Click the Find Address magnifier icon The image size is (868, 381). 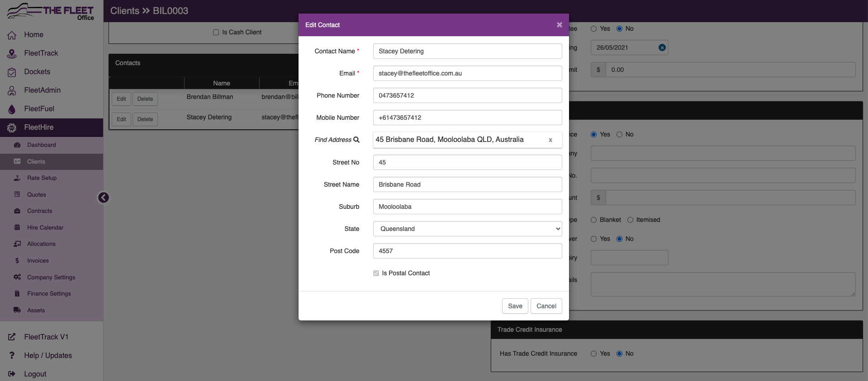356,140
